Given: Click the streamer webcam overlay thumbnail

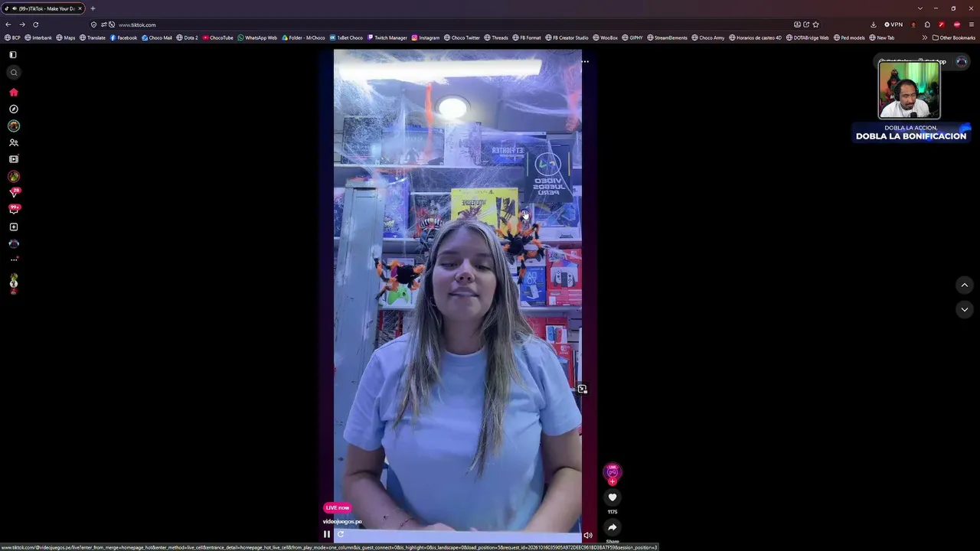Looking at the screenshot, I should [x=910, y=90].
